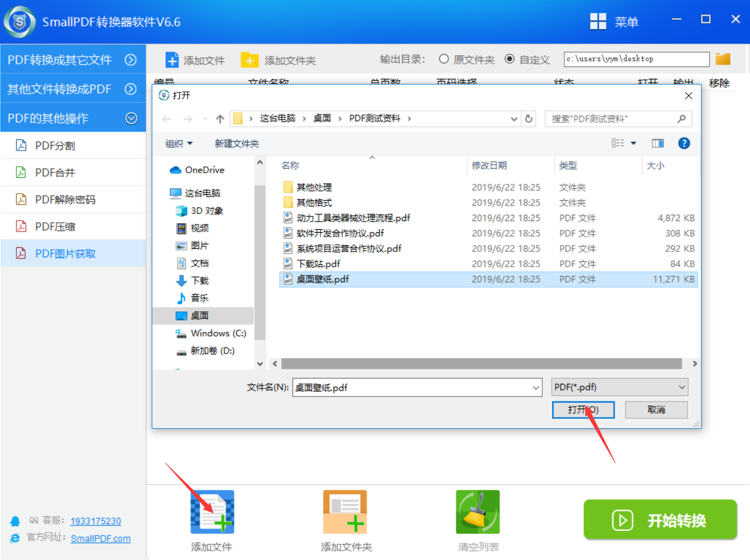Click the 添加文件夹 folder icon in toolbar
This screenshot has width=750, height=560.
[249, 60]
